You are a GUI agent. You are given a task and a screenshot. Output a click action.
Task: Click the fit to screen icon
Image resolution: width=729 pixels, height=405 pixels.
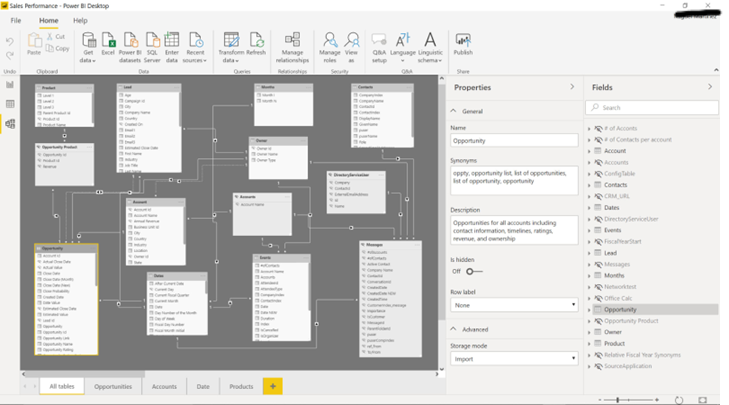[702, 400]
